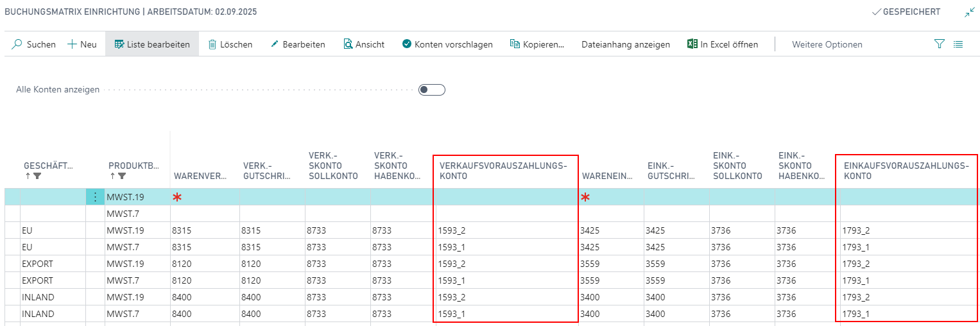Click the Kopieren... action

(537, 44)
